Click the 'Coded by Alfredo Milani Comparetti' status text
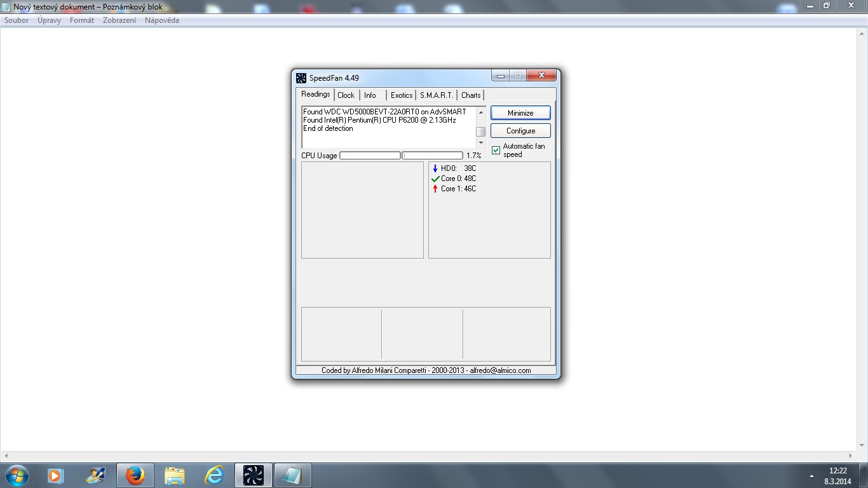Image resolution: width=868 pixels, height=488 pixels. pyautogui.click(x=426, y=370)
